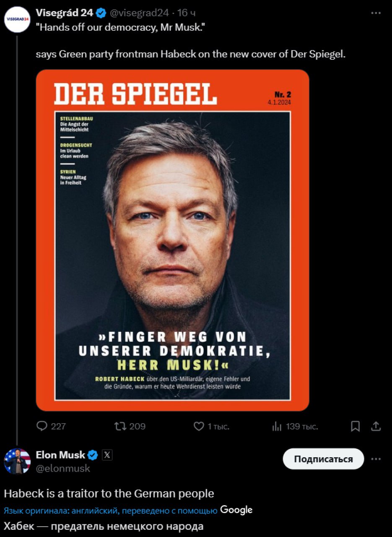Share the tweet via share icon
Image resolution: width=392 pixels, height=537 pixels.
click(376, 426)
